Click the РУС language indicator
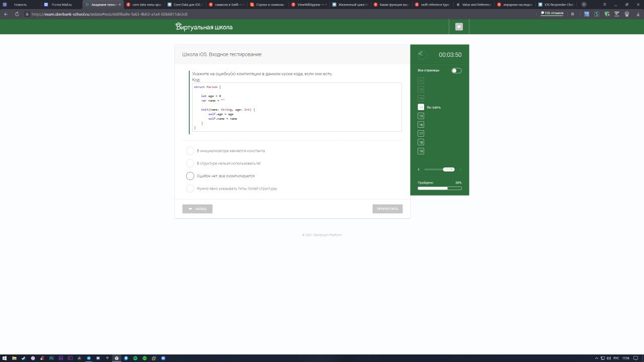 (616, 358)
